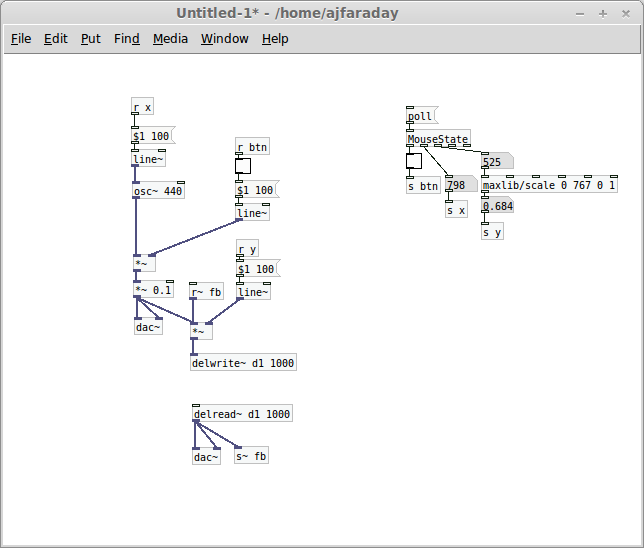Open the File menu
The height and width of the screenshot is (548, 644).
tap(21, 39)
